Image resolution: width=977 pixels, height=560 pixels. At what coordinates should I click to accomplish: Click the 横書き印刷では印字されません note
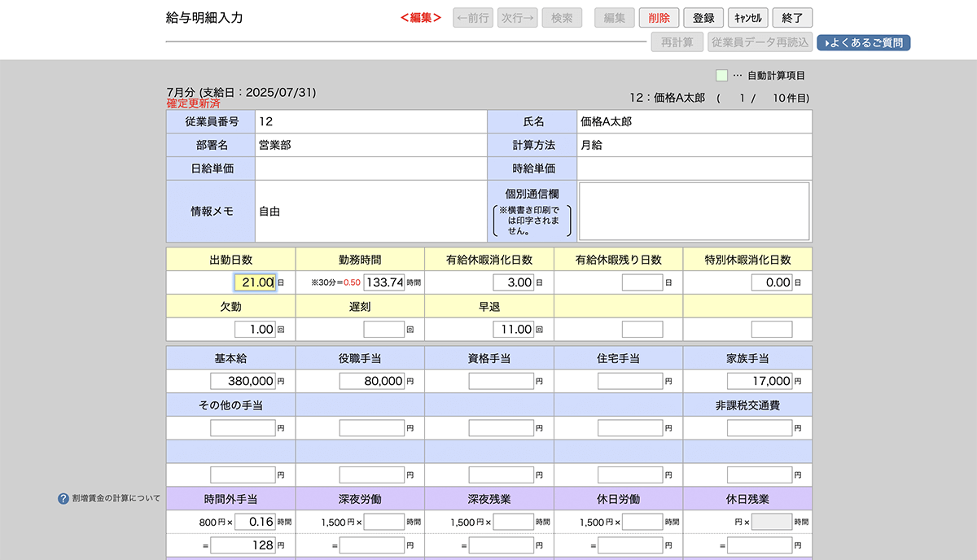[x=532, y=221]
